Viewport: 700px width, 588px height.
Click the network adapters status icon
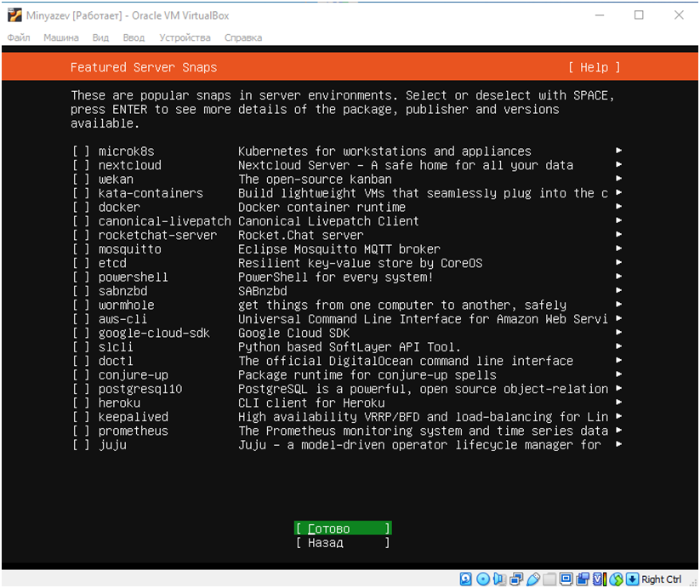coord(516,579)
